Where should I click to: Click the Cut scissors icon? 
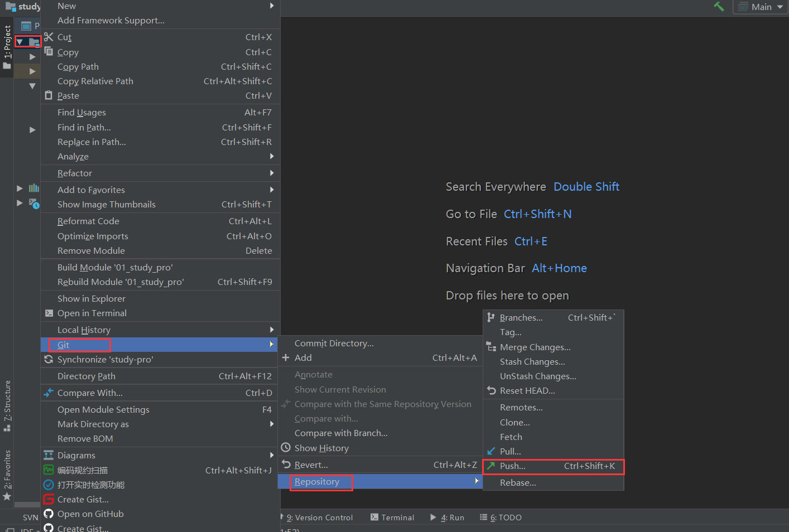tap(49, 37)
